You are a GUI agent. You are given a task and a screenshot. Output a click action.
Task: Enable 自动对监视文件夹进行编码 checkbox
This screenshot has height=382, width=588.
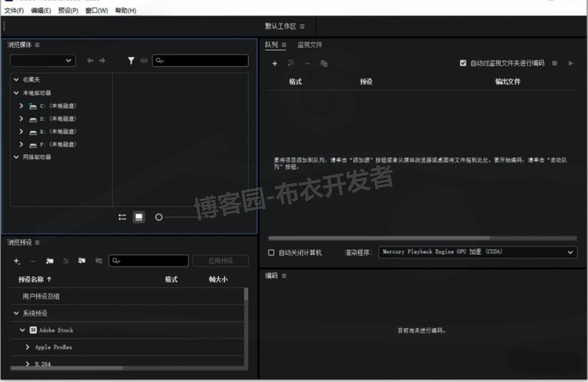463,63
